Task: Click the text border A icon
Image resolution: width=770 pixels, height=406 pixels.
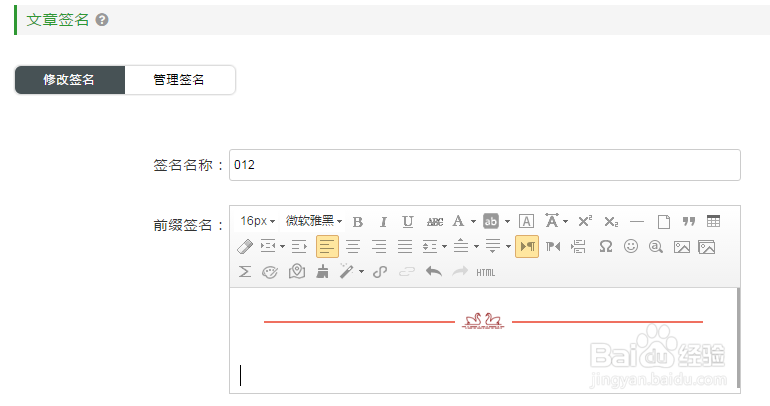Action: (x=526, y=221)
